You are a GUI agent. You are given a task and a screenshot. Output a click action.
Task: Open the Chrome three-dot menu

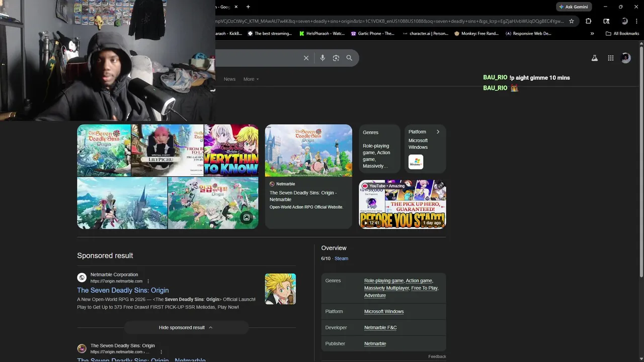[637, 21]
